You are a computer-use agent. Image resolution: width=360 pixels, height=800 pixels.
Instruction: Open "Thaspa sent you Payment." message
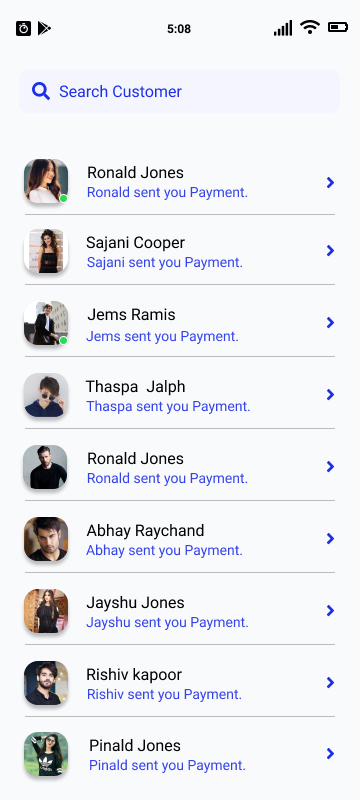point(168,407)
